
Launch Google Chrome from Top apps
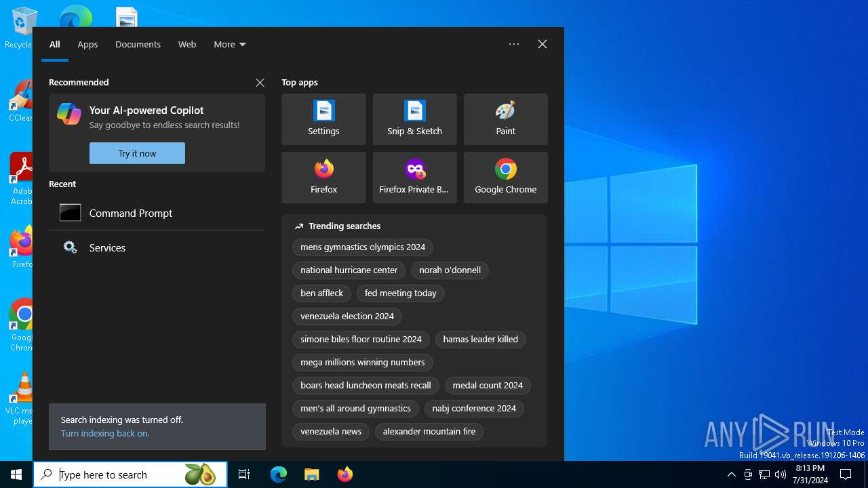click(x=505, y=178)
